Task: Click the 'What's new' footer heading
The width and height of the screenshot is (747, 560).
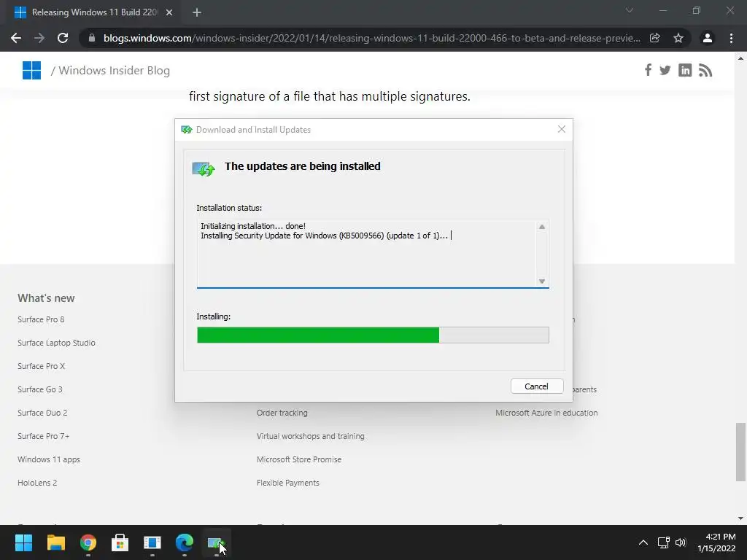Action: point(46,298)
